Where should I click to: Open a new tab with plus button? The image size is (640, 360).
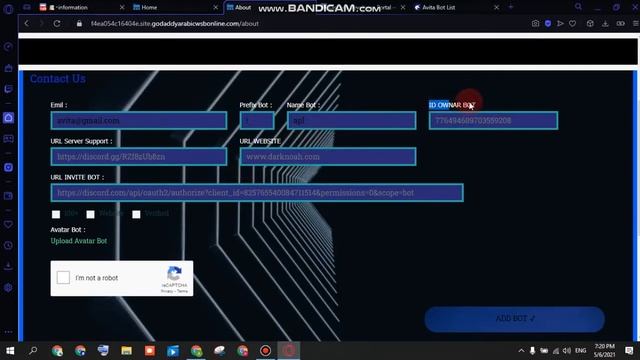coord(511,7)
